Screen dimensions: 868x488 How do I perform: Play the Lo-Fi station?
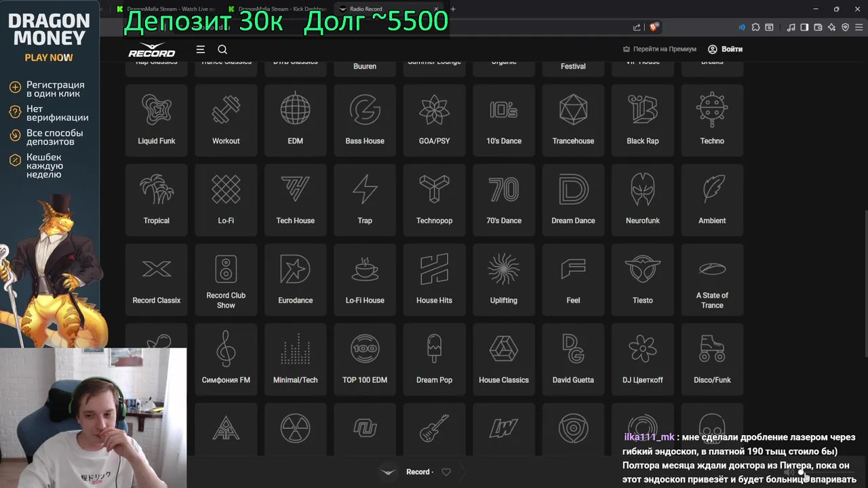(226, 200)
